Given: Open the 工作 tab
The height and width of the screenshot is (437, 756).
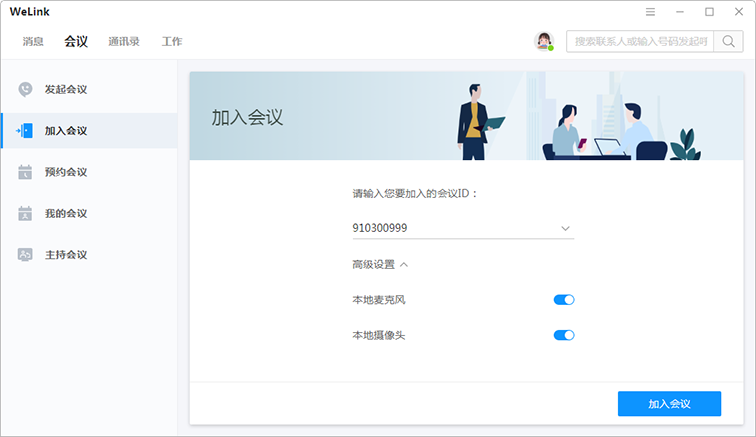Looking at the screenshot, I should tap(172, 41).
